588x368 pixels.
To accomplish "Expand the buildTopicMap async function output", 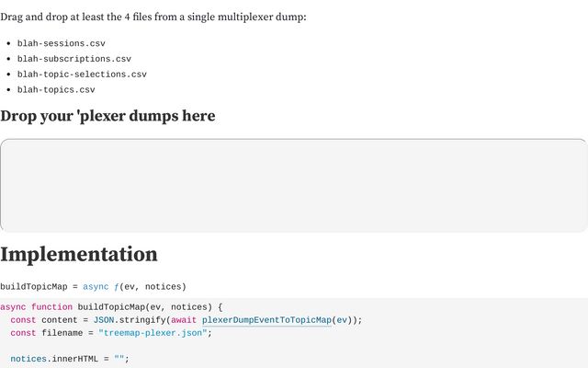I will 93,287.
